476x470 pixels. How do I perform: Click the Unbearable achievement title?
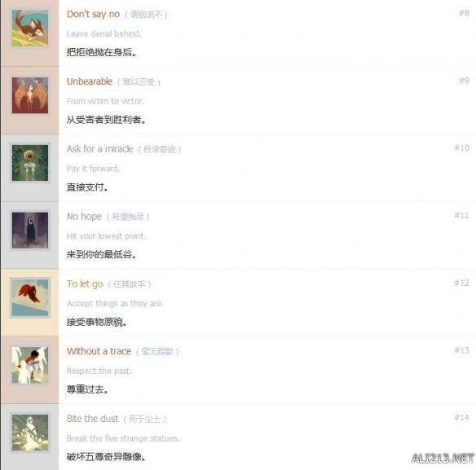click(x=90, y=81)
